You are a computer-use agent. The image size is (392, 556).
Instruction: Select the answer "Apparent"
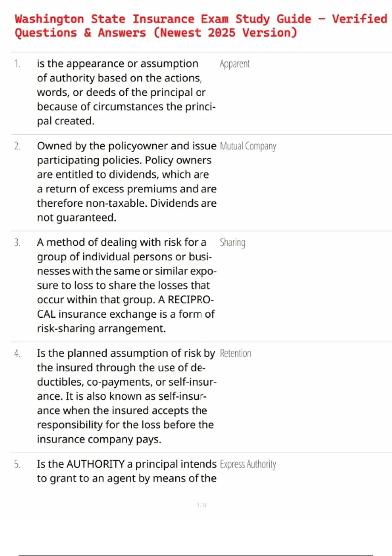(235, 64)
